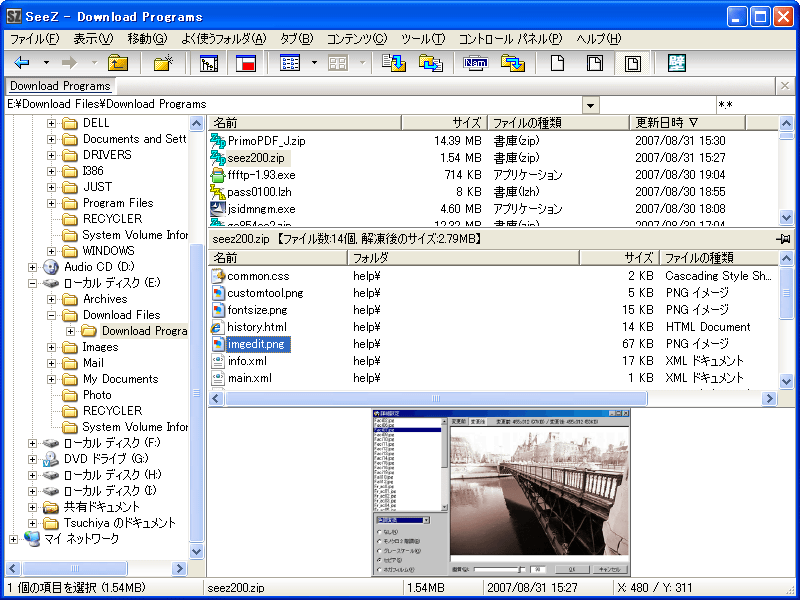Open the address path dropdown list

(x=590, y=105)
